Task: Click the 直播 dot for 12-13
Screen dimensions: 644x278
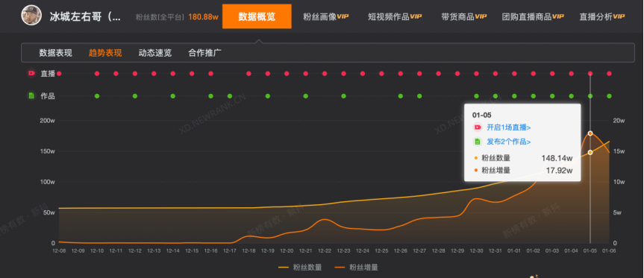Action: pos(154,74)
